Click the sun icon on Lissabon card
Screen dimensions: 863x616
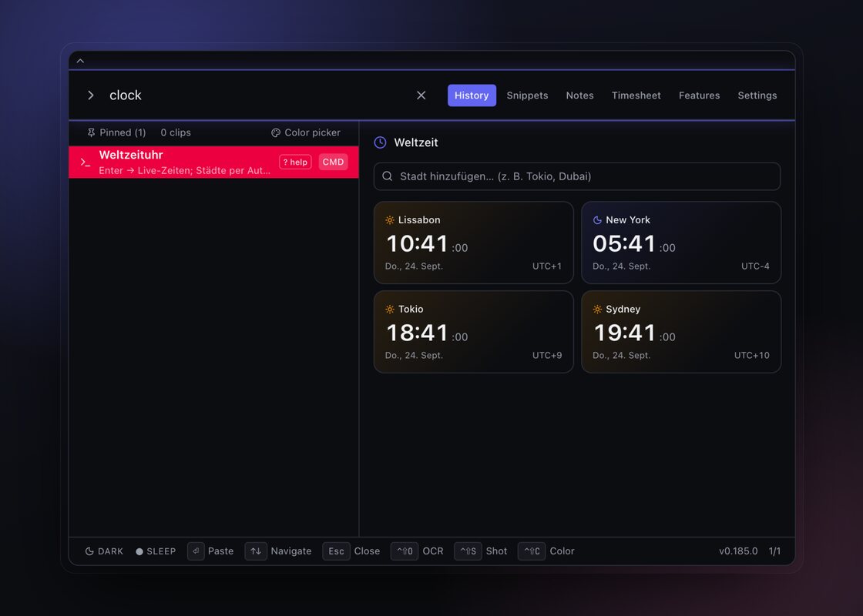390,220
